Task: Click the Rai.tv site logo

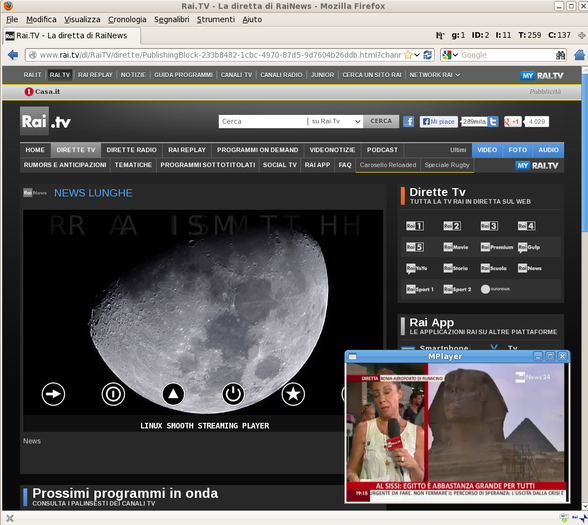Action: [x=45, y=121]
